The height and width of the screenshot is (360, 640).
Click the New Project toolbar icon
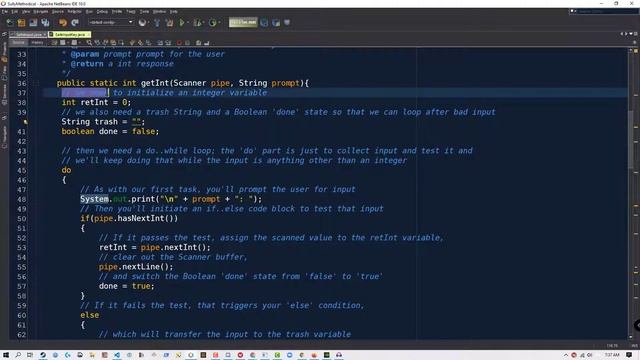pyautogui.click(x=22, y=23)
